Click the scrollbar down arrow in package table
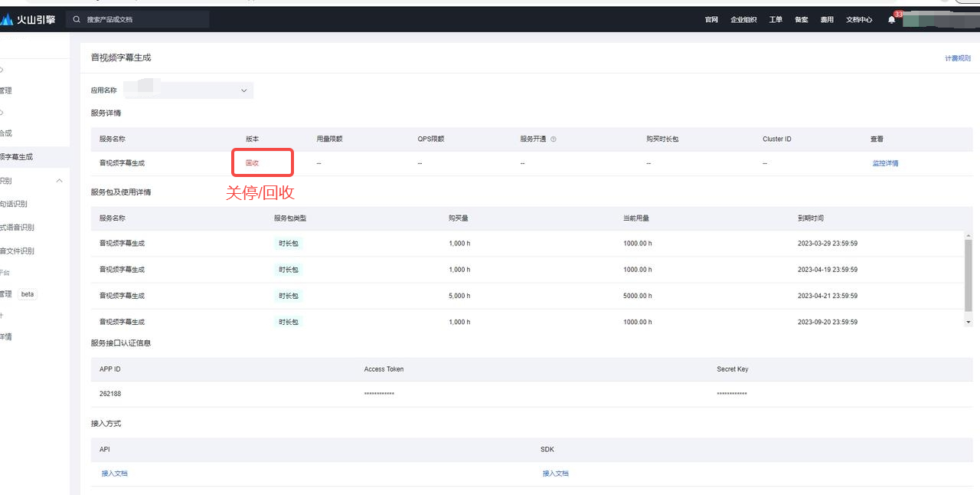 click(x=969, y=323)
